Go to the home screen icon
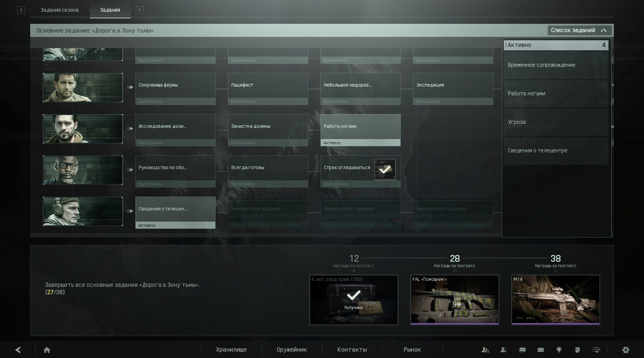This screenshot has height=358, width=644. point(47,350)
